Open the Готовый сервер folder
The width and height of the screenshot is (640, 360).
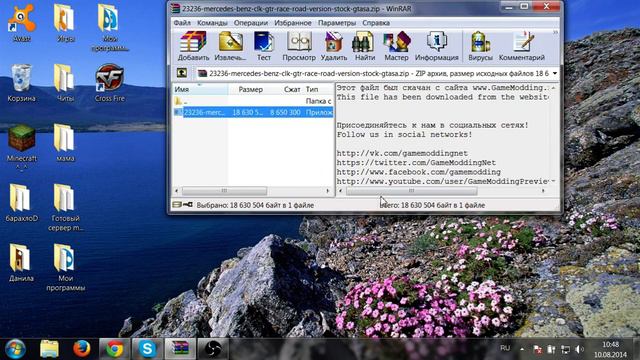pyautogui.click(x=65, y=208)
